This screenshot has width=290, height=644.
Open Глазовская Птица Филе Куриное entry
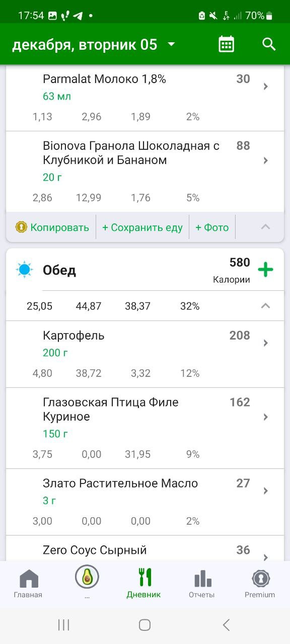(145, 428)
